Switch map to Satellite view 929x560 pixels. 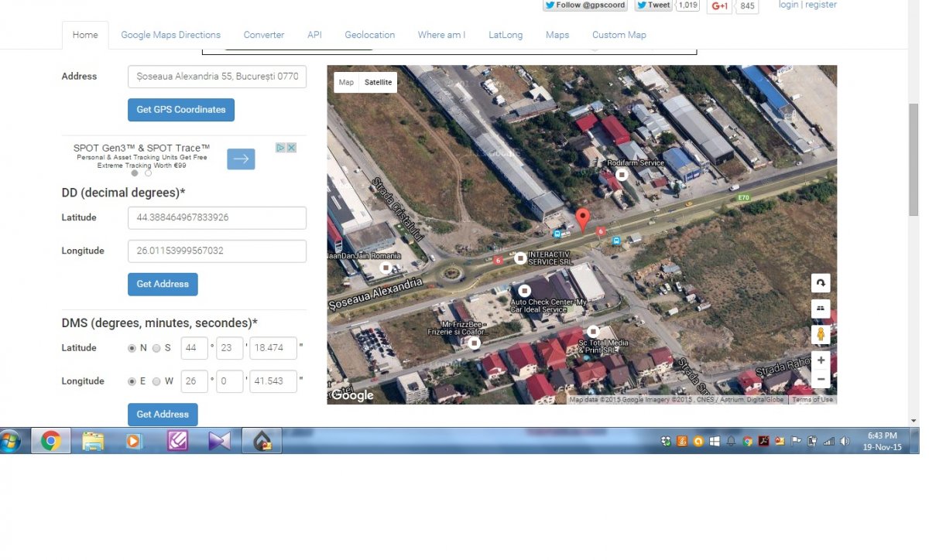click(378, 83)
